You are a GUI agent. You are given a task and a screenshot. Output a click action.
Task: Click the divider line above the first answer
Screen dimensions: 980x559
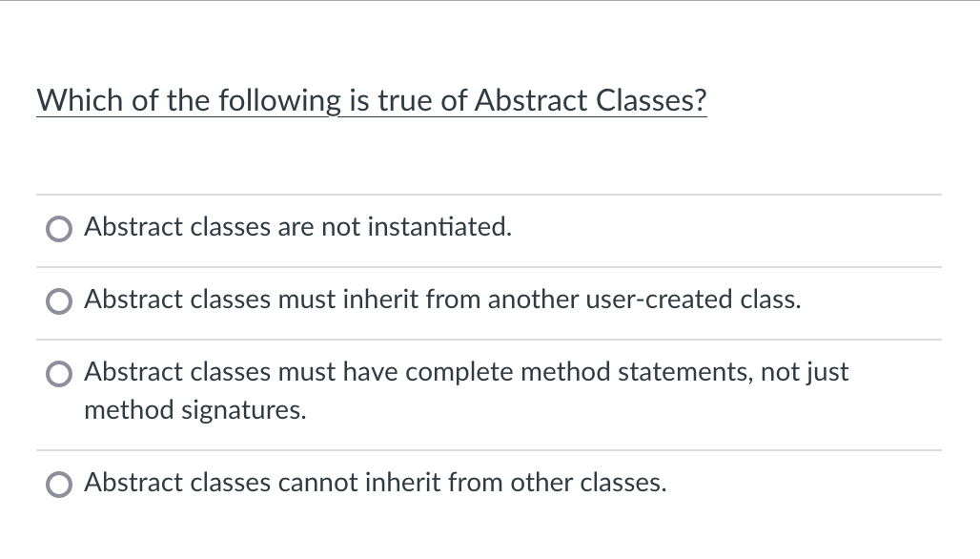pyautogui.click(x=488, y=193)
